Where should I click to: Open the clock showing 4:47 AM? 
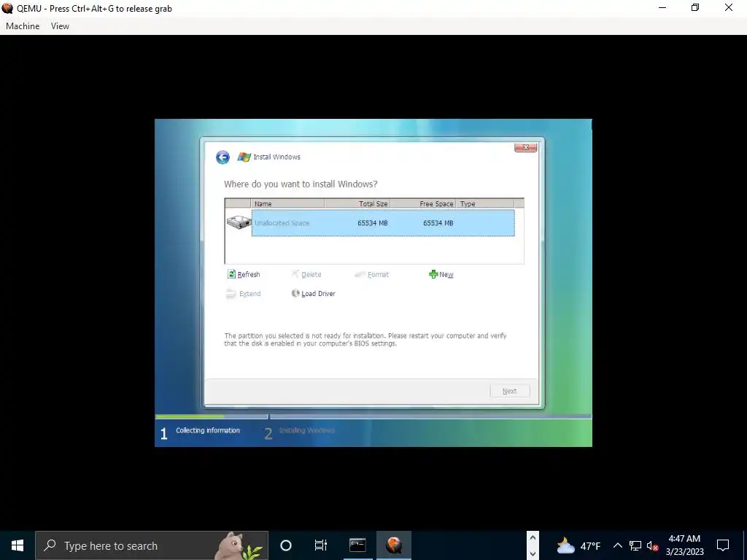[x=684, y=545]
